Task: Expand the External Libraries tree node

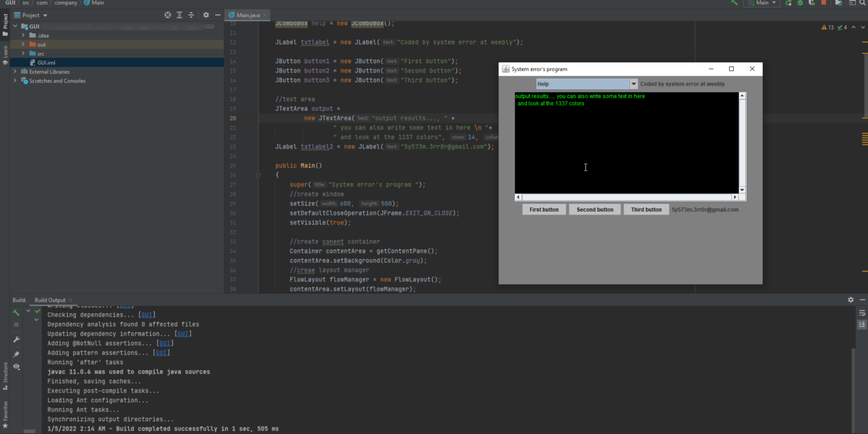Action: tap(15, 71)
